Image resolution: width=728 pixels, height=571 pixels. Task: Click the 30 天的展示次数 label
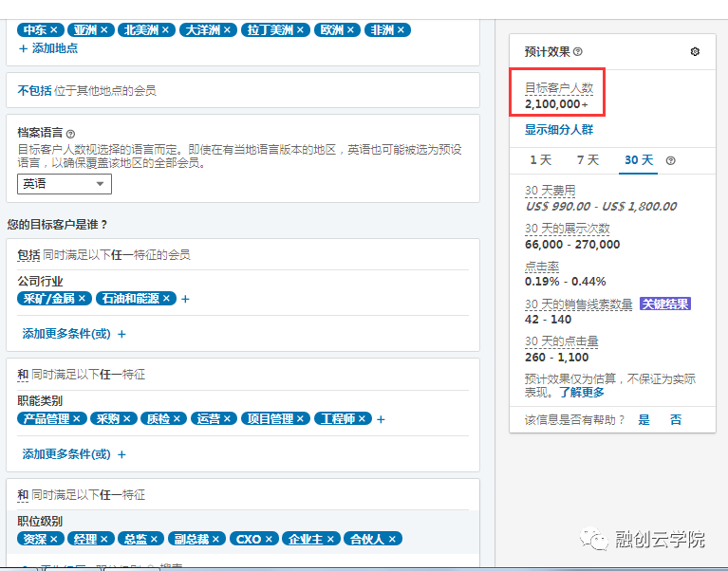pos(568,229)
